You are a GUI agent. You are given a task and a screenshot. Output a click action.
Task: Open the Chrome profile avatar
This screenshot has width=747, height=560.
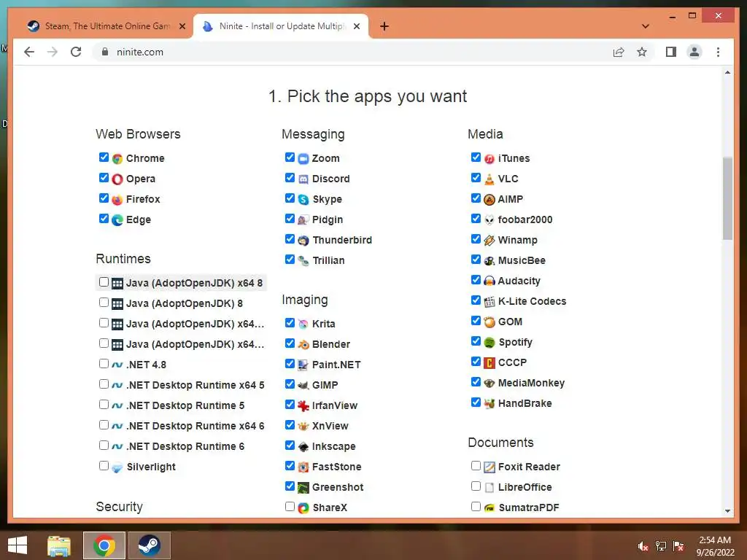tap(694, 52)
